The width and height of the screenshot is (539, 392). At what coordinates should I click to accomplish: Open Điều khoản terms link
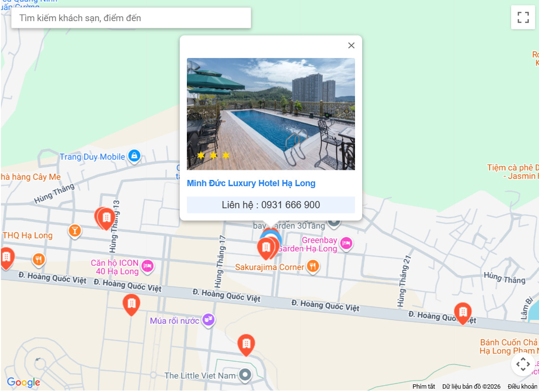523,387
